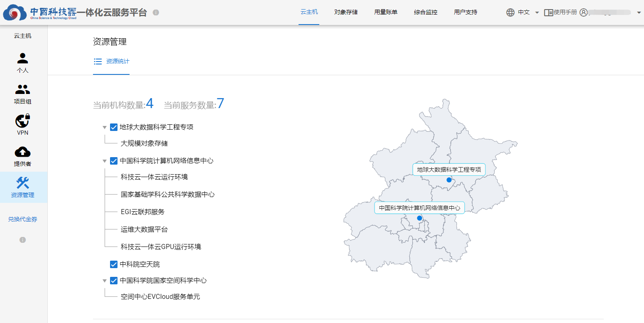Screen dimensions: 644x323
Task: Click the 中国科学院计算机网络信息中心 map label
Action: pos(419,208)
